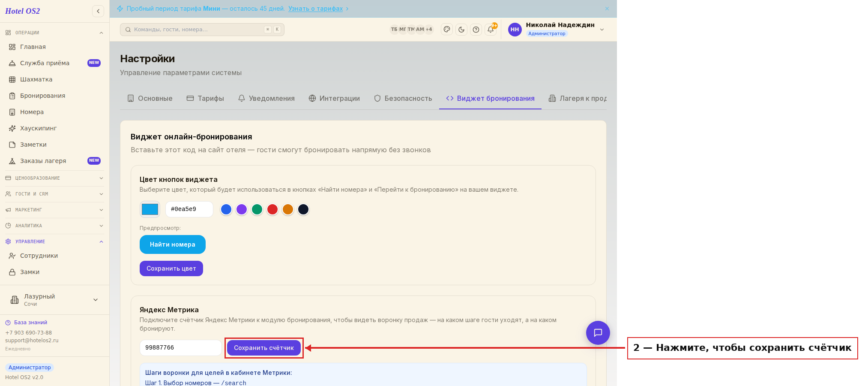Open the Хаускипинг section
Viewport: 868px width, 386px height.
click(x=54, y=128)
